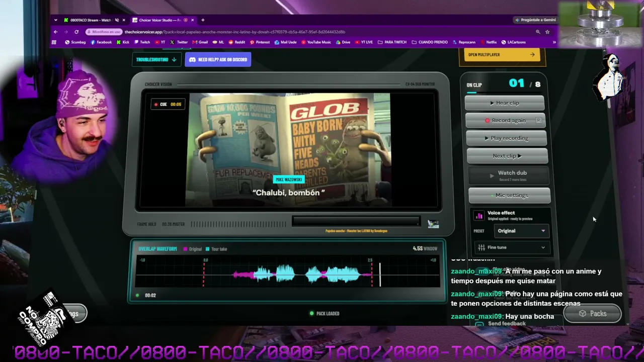This screenshot has height=362, width=644.
Task: Bookmark this page with the star icon
Action: [547, 32]
